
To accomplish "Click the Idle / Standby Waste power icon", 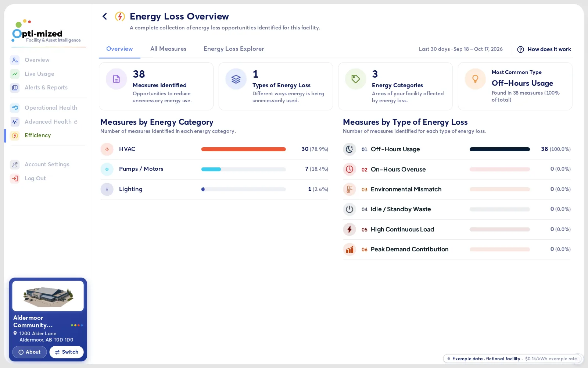I will point(349,209).
